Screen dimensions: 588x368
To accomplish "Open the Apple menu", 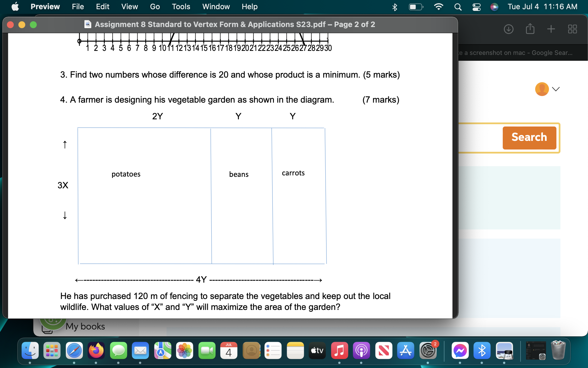I will click(x=15, y=7).
